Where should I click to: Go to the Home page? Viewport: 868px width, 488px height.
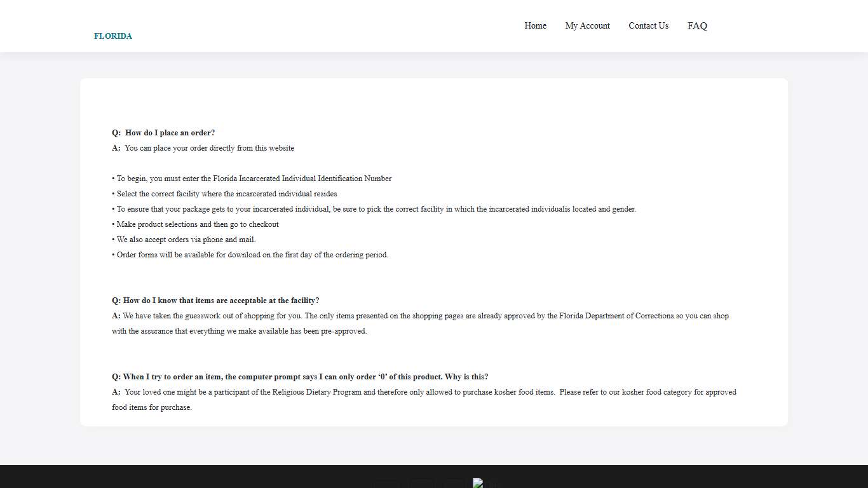535,26
